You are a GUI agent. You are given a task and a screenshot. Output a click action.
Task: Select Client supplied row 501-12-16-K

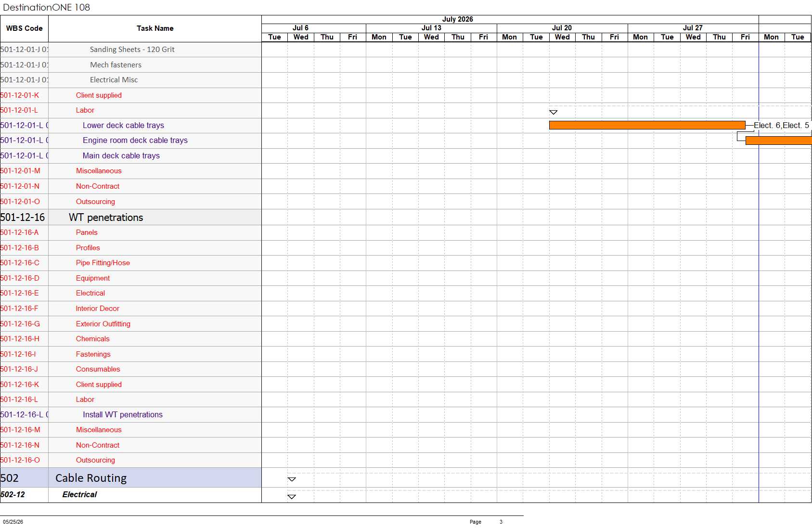[99, 385]
